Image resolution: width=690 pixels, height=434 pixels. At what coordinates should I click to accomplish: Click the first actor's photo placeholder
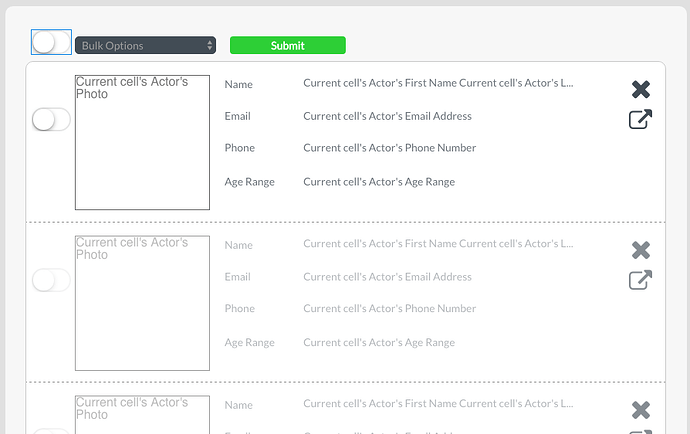tap(142, 142)
